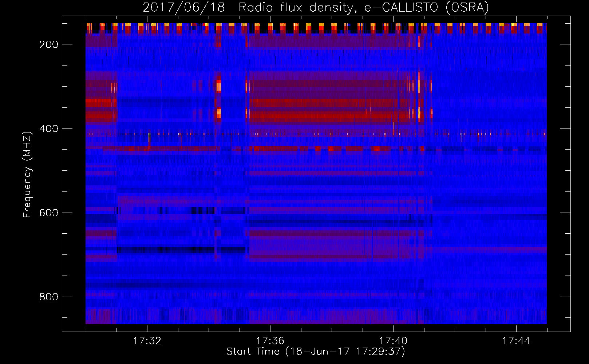Click the 'Start Time (18-Jun-17 17:29:37)' x-axis label
This screenshot has width=589, height=364.
[x=316, y=352]
